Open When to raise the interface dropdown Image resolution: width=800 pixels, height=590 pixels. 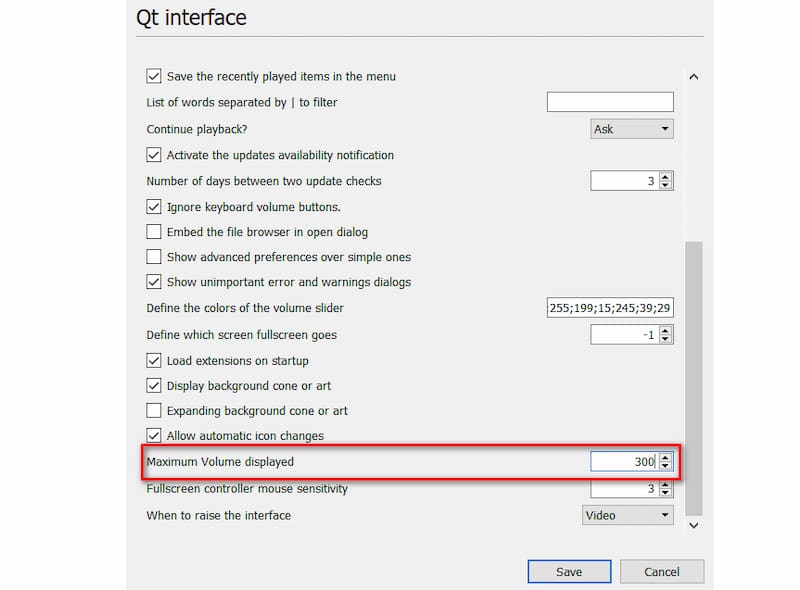628,515
